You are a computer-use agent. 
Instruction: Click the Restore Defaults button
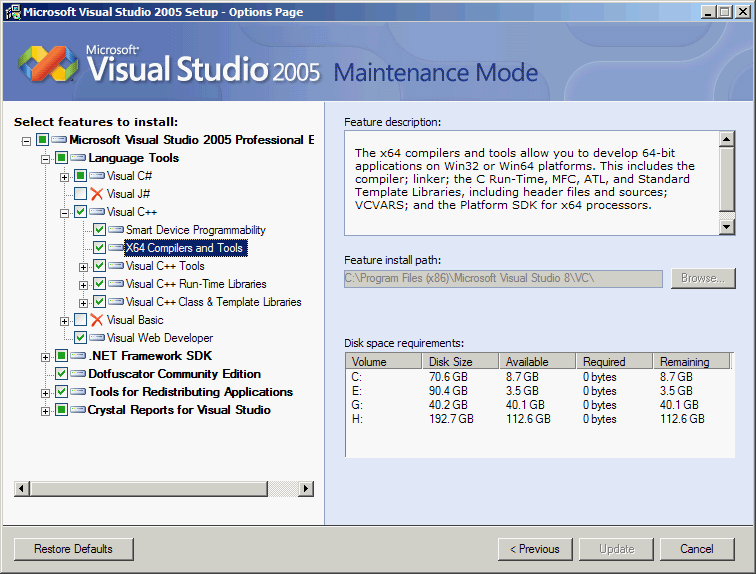tap(74, 549)
